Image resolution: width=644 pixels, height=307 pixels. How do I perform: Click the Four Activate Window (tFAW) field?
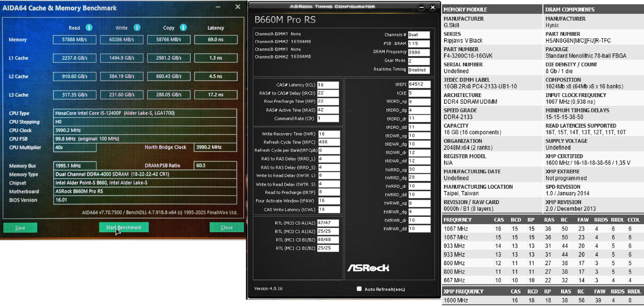pos(329,201)
